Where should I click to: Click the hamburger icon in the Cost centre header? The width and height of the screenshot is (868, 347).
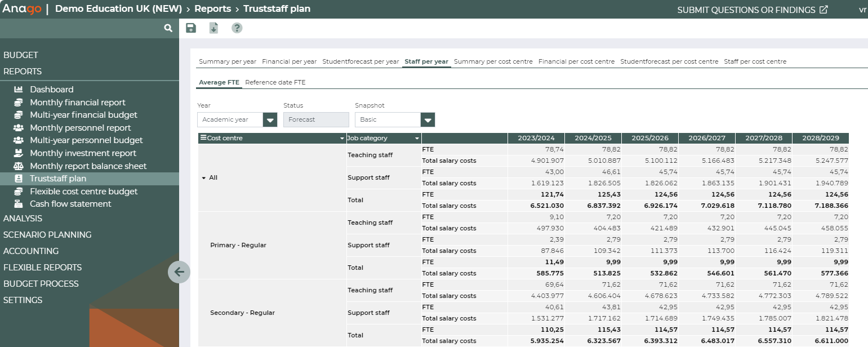tap(203, 138)
